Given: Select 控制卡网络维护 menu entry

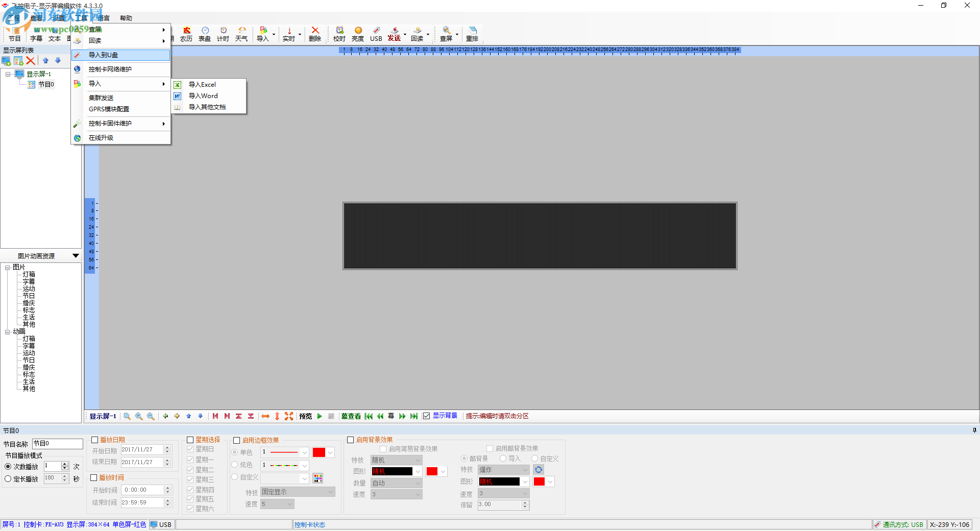Looking at the screenshot, I should 121,69.
